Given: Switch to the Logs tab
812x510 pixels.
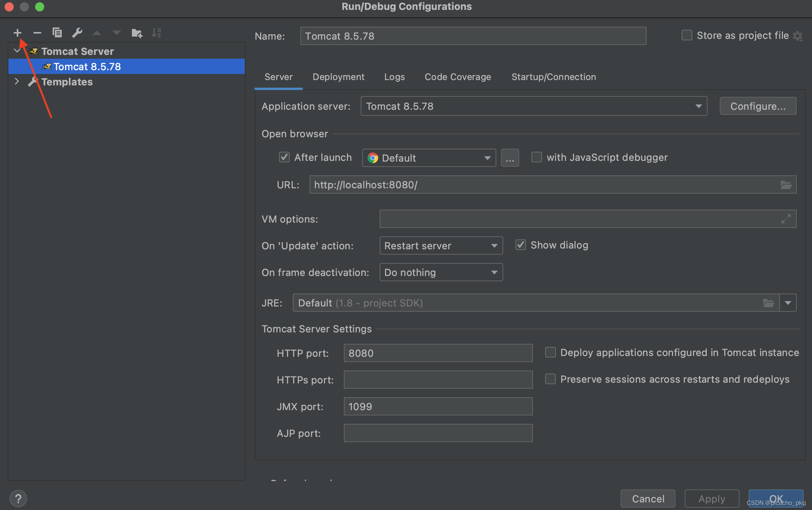Looking at the screenshot, I should pos(395,77).
